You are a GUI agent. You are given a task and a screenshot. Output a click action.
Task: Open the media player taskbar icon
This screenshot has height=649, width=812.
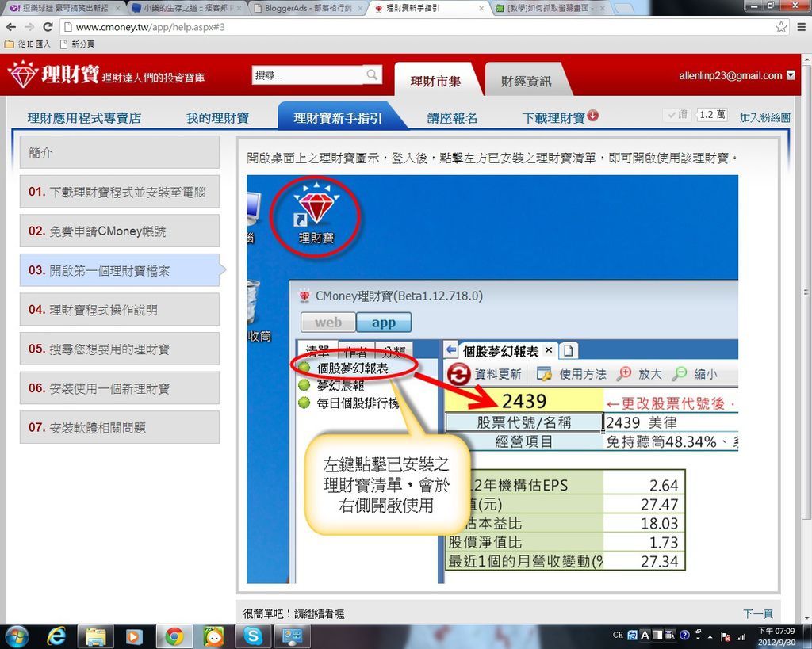(x=133, y=636)
